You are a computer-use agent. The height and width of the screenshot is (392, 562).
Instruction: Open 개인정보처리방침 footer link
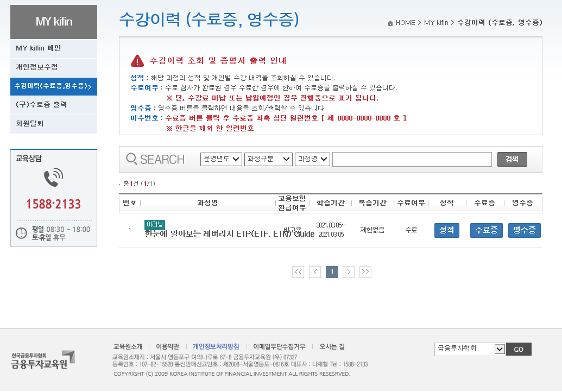(x=216, y=346)
